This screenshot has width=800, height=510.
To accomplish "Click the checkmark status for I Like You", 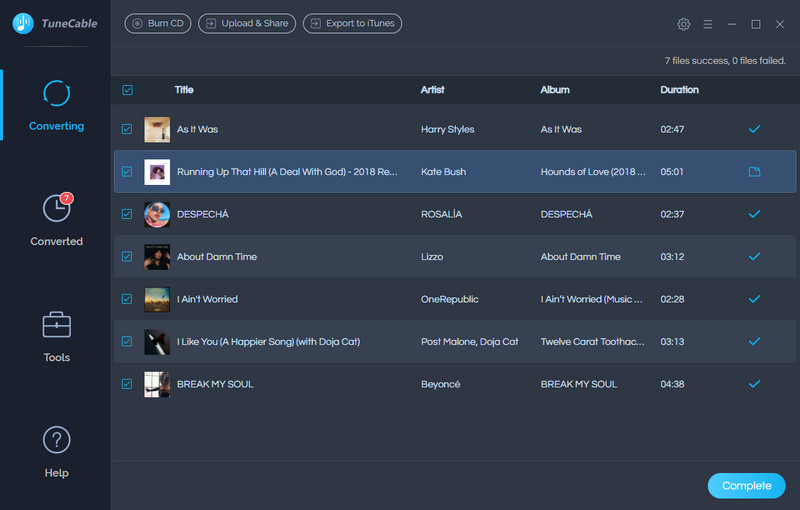I will pos(754,341).
